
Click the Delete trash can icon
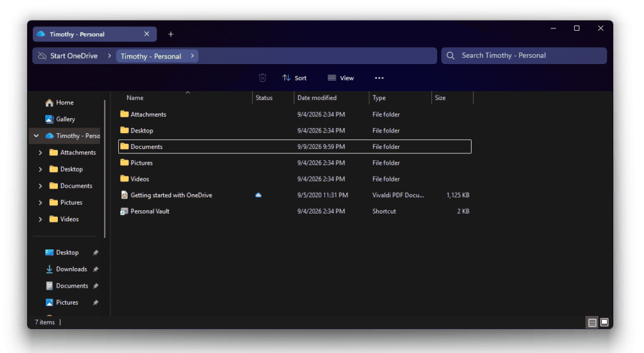point(262,77)
